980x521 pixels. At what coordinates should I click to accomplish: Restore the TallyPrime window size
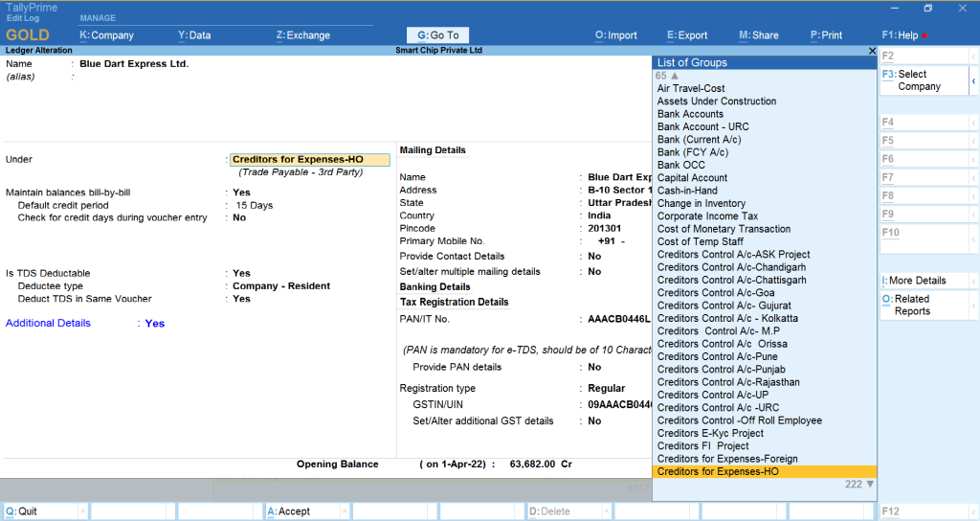(927, 9)
